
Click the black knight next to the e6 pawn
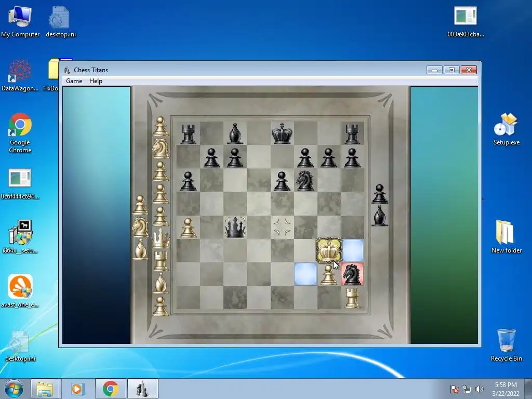[x=305, y=180]
